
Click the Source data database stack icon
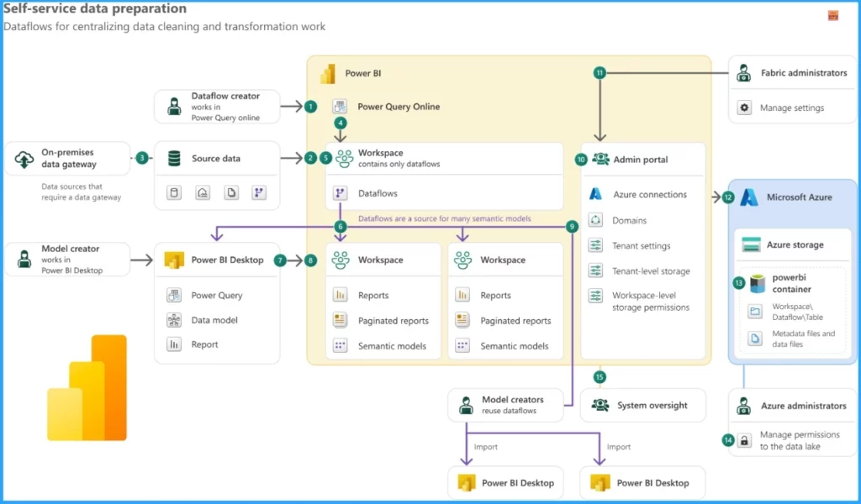coord(174,159)
